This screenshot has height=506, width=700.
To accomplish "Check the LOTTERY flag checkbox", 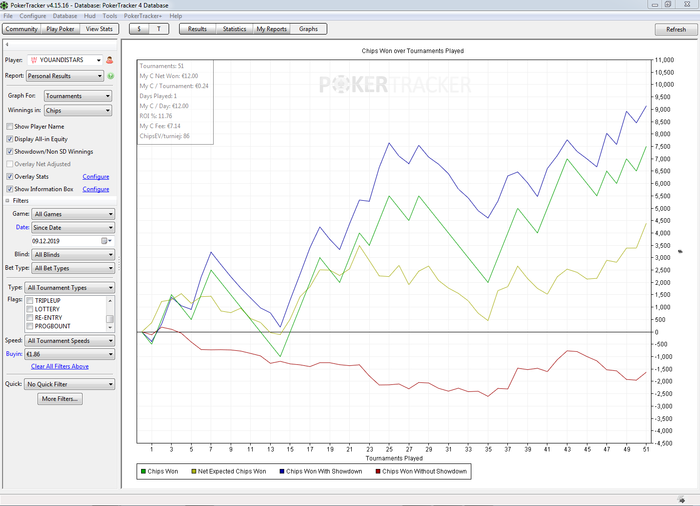I will point(30,309).
